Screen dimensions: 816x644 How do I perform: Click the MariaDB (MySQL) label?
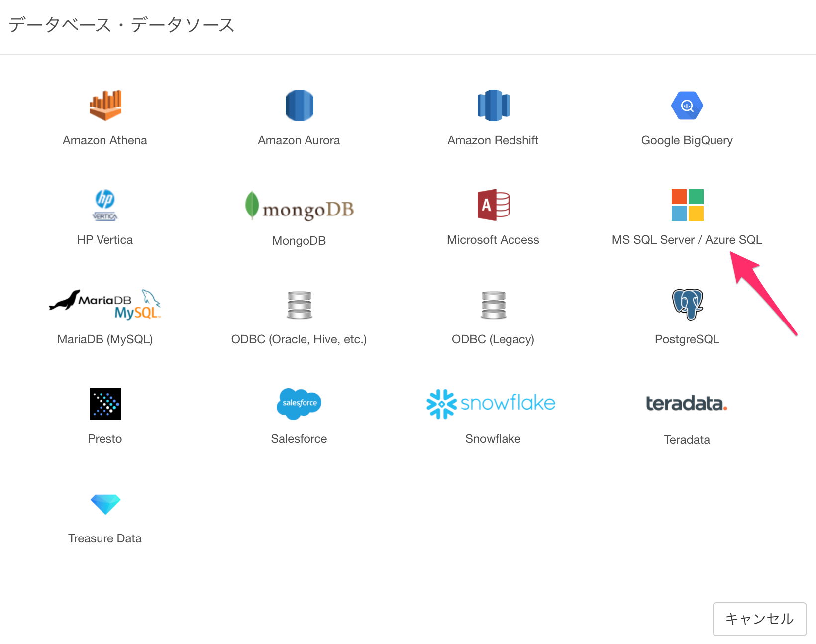coord(105,339)
